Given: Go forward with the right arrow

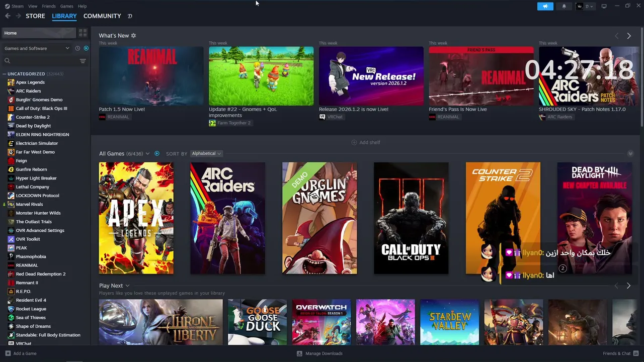Looking at the screenshot, I should [18, 16].
